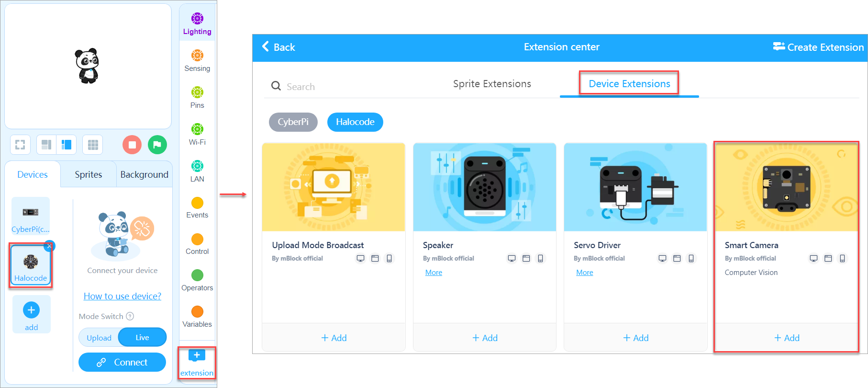Viewport: 868px width, 388px height.
Task: Add the Upload Mode Broadcast extension
Action: [x=334, y=338]
